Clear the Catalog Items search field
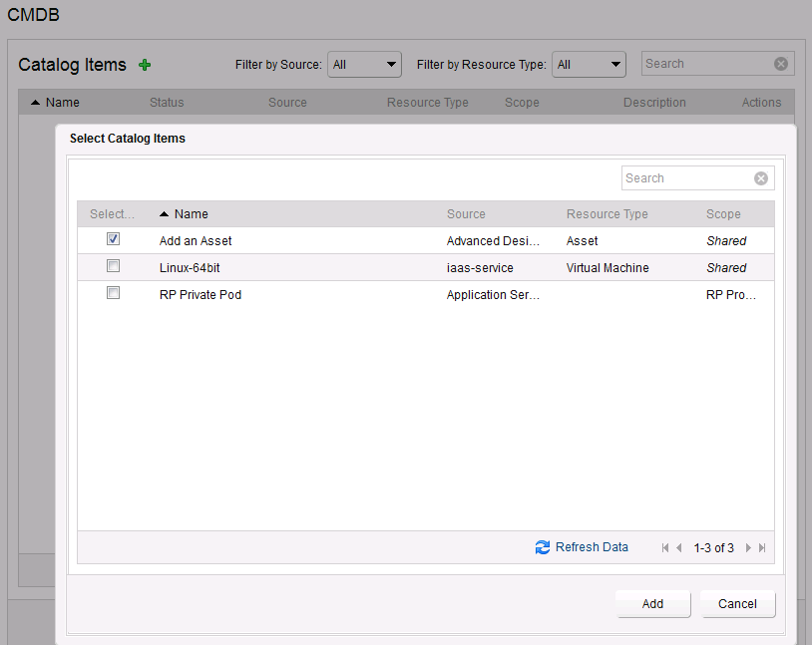812x645 pixels. [x=781, y=64]
